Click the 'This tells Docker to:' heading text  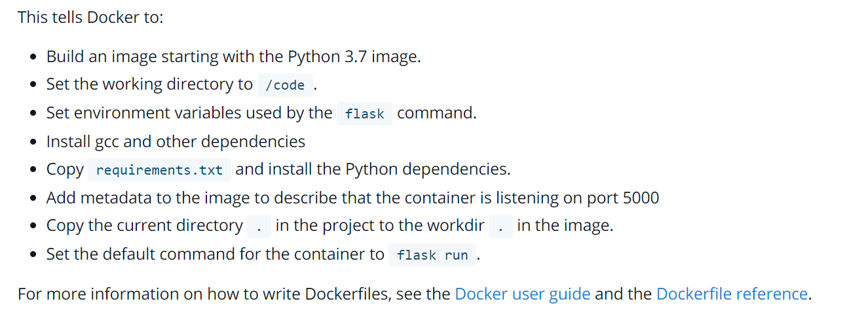tap(90, 17)
